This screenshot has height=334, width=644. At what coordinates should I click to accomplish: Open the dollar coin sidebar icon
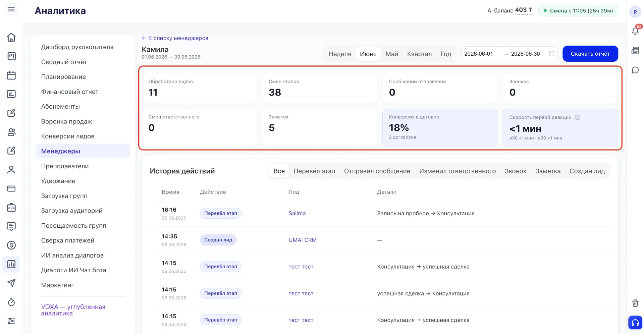(x=11, y=245)
